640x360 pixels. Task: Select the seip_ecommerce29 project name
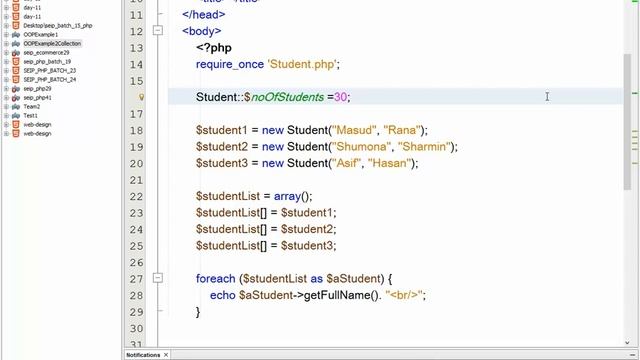pos(46,53)
